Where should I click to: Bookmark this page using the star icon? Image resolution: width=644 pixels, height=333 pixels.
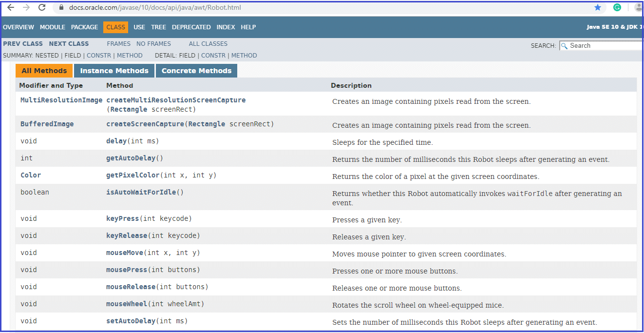(x=598, y=7)
